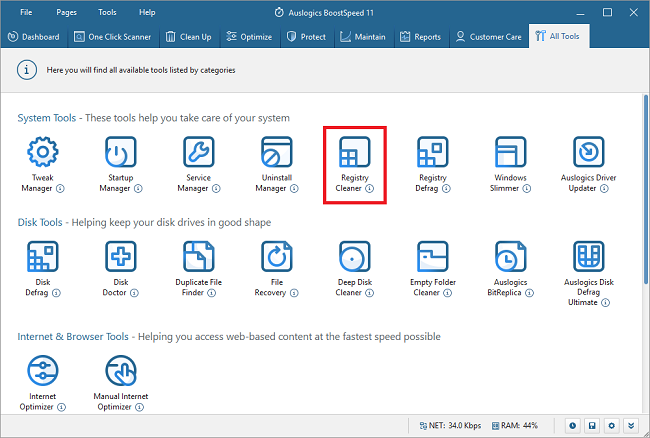
Task: Show info for Disk Doctor
Action: coord(134,293)
